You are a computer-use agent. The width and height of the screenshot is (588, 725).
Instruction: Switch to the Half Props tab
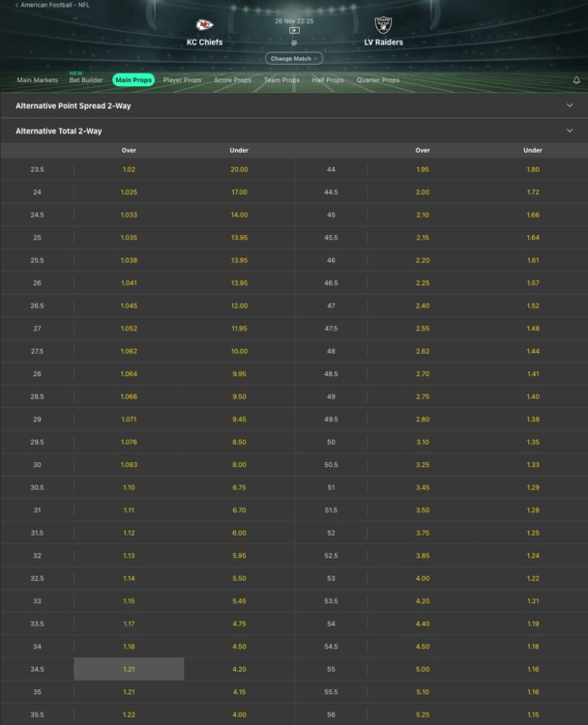(x=328, y=80)
